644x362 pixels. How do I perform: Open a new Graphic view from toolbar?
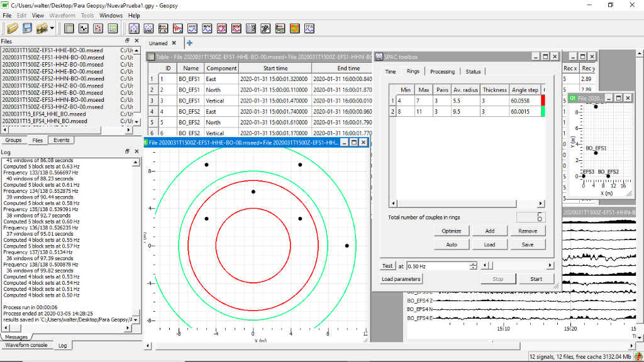(x=83, y=28)
